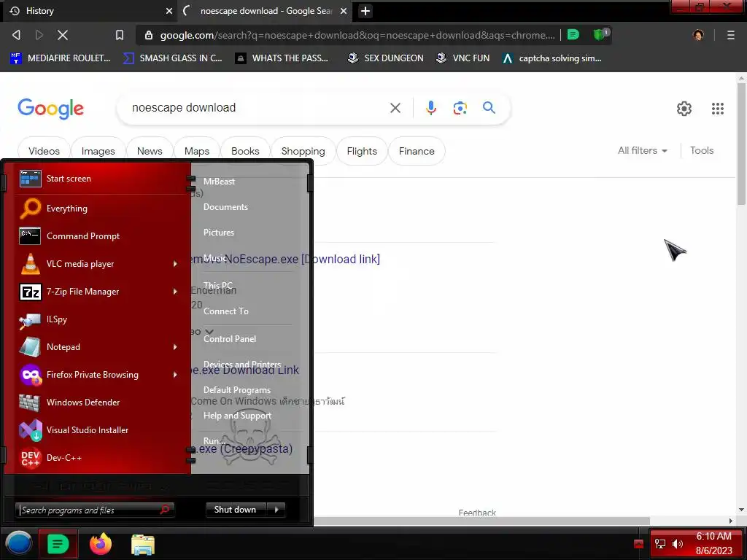Open Documents from Start menu

(225, 207)
